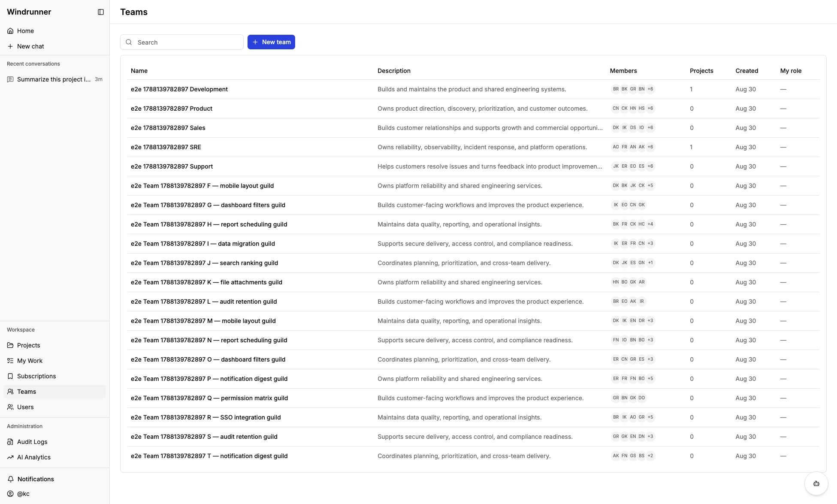837x504 pixels.
Task: Open Projects in the Workspace section
Action: coord(54,345)
